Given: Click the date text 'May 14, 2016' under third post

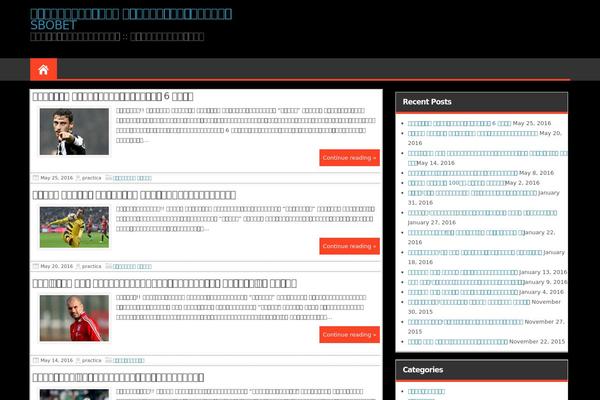Looking at the screenshot, I should pyautogui.click(x=57, y=361).
